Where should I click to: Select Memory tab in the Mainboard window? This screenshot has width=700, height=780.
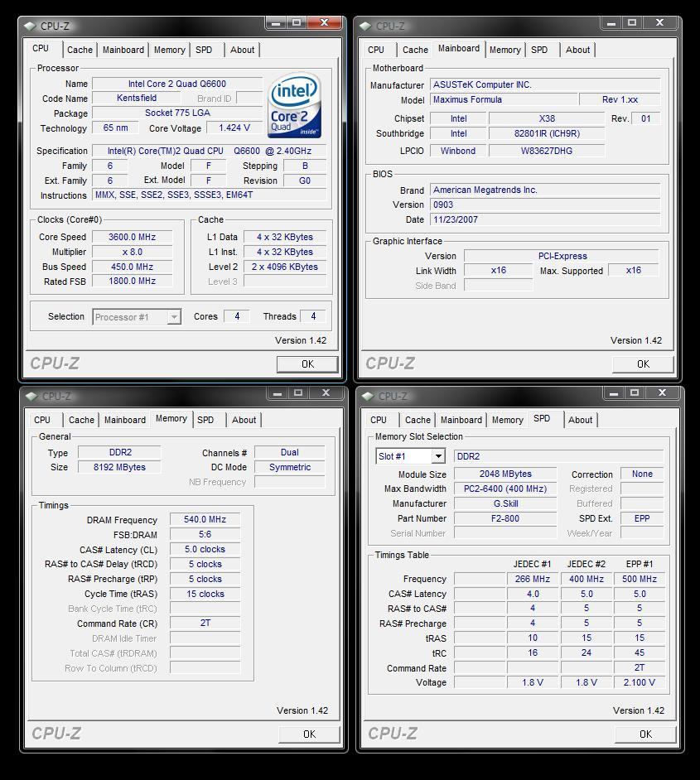click(505, 50)
